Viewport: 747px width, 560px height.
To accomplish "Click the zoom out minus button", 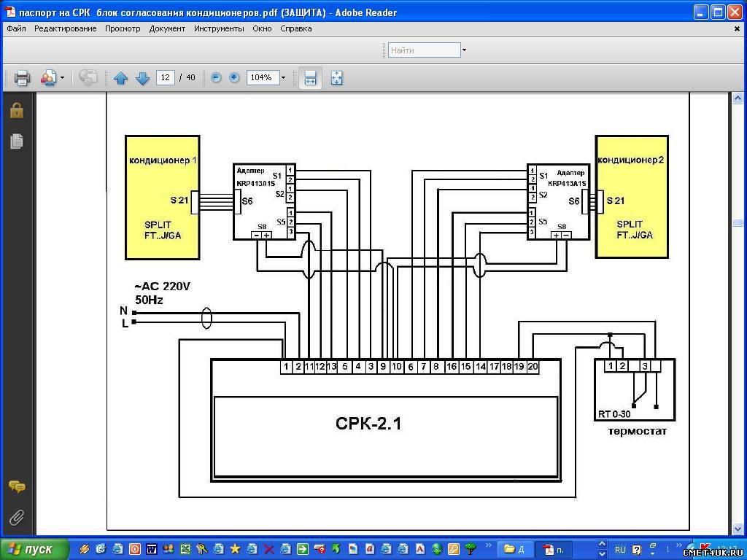I will 216,77.
